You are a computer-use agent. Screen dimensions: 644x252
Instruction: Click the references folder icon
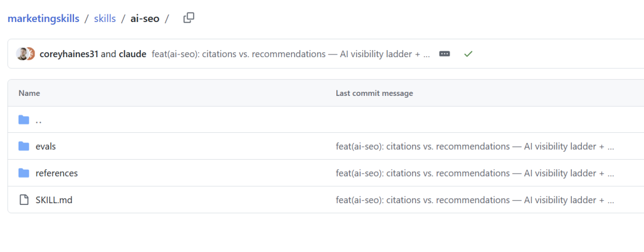tap(24, 173)
